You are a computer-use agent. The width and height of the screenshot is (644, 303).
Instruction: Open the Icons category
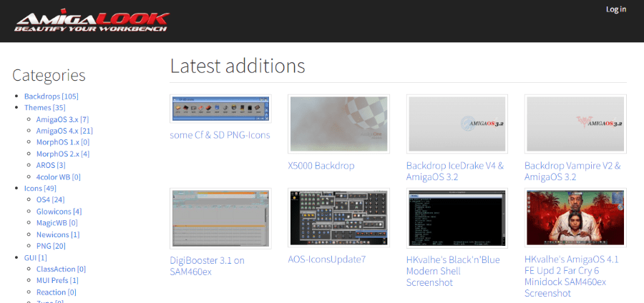[40, 189]
